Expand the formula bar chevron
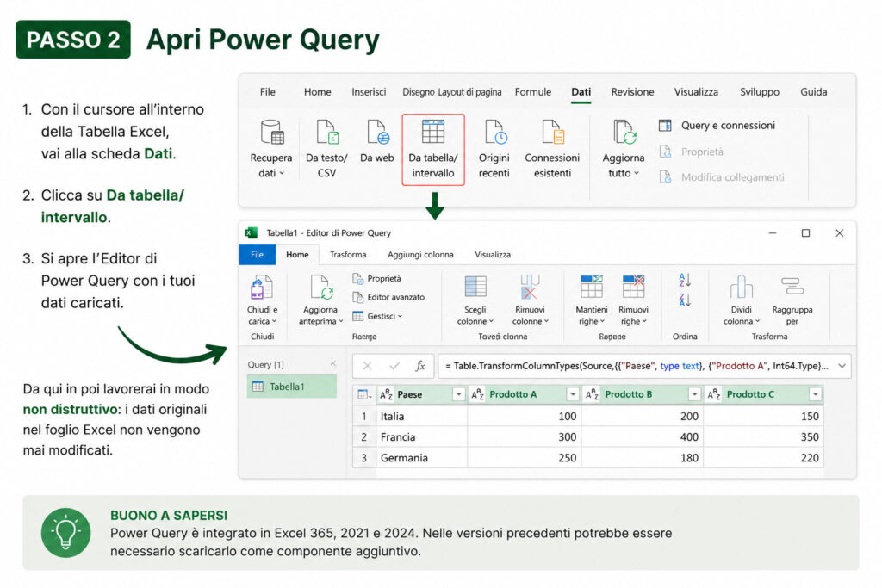Screen dimensions: 882x588 click(842, 366)
